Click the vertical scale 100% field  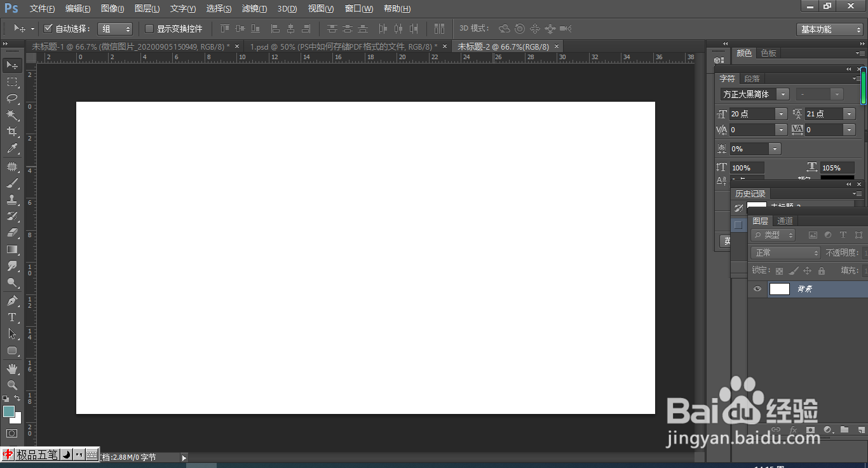(747, 168)
